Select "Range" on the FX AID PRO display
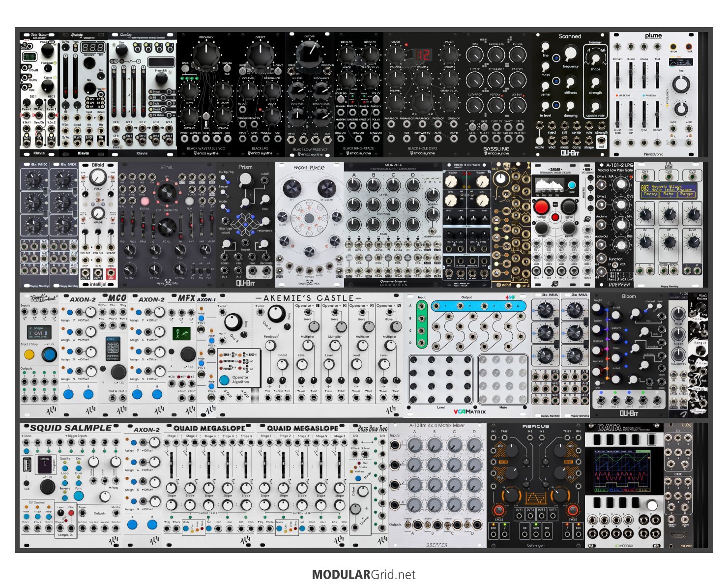Screen dimensions: 728x585 [x=687, y=194]
